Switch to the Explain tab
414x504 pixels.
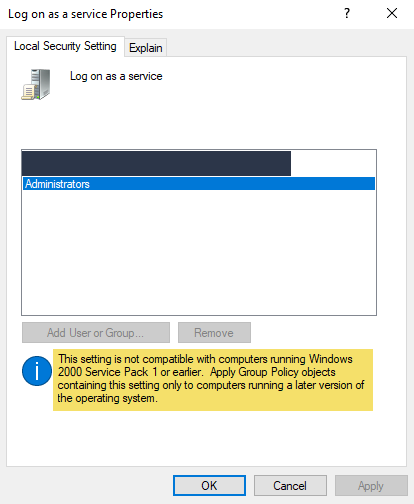pos(146,48)
